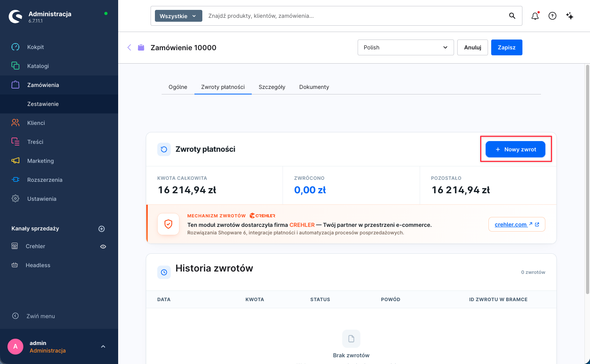Click the Crehler shield icon in banner
This screenshot has height=364, width=590.
pos(168,224)
